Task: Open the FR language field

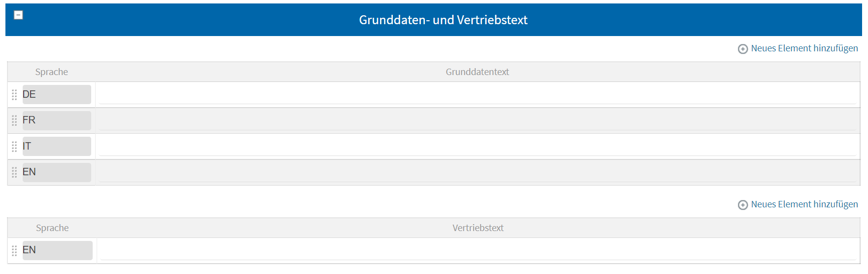Action: pos(57,120)
